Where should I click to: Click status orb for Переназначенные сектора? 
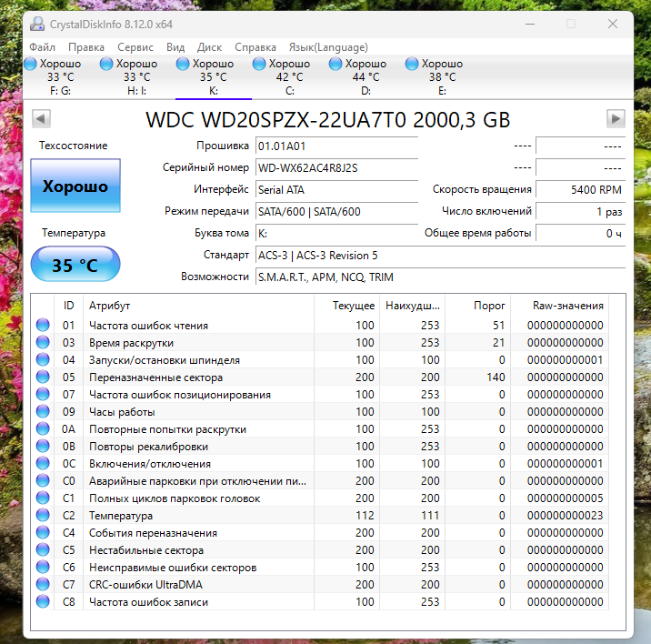[x=43, y=377]
